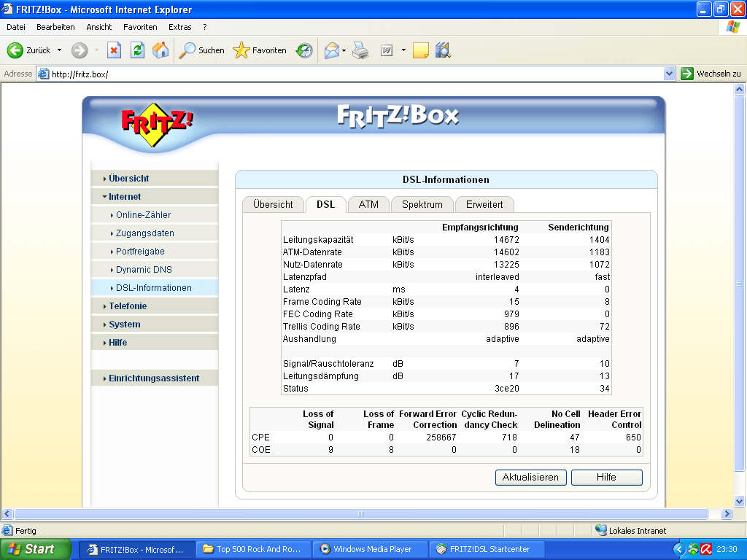
Task: Open the Bearbeiten menu
Action: [55, 27]
